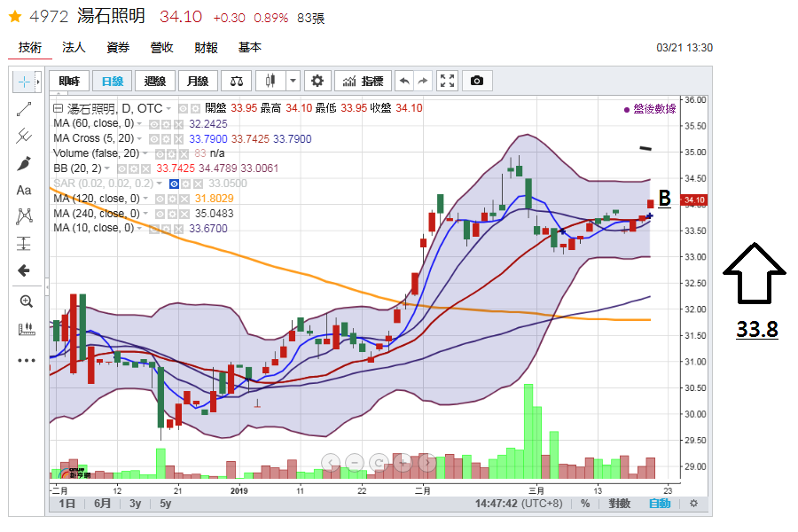
Task: Click the candlestick chart style icon
Action: pyautogui.click(x=270, y=81)
